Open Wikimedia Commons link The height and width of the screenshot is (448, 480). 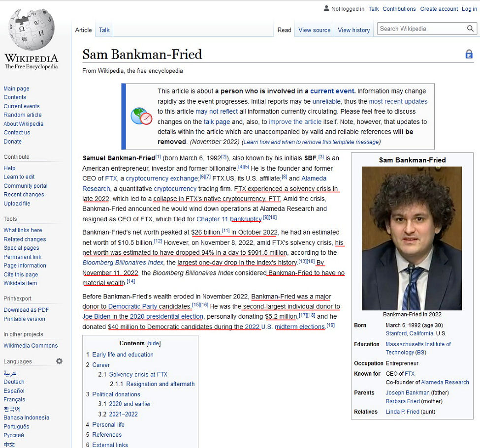pos(31,346)
